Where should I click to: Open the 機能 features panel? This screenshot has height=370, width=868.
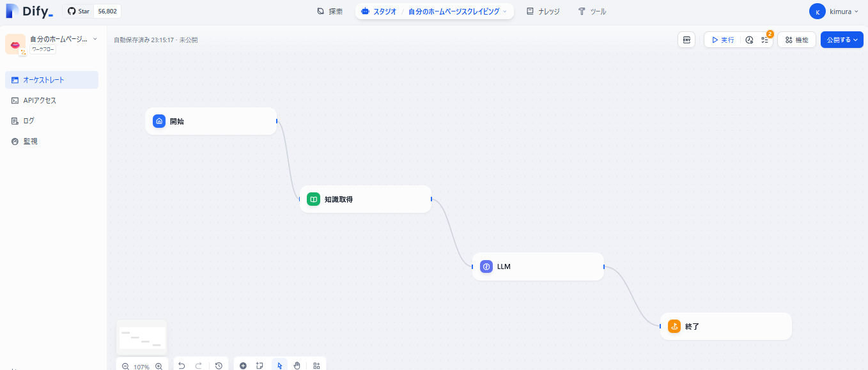coord(796,40)
